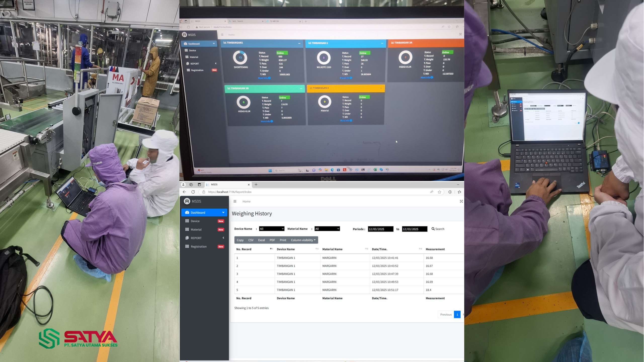Open the Column visibility dropdown

pos(303,240)
